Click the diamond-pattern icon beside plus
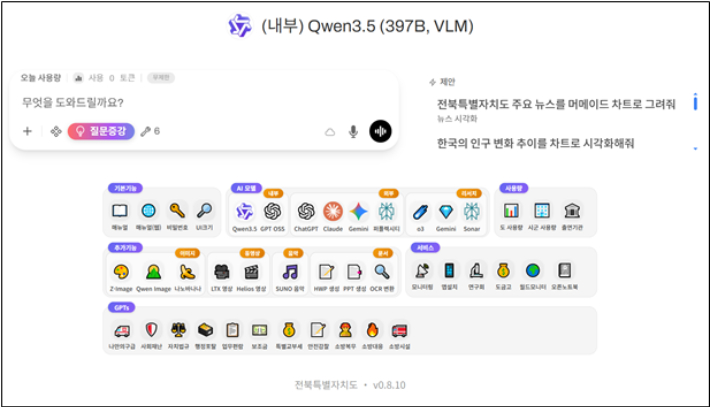This screenshot has width=710, height=407. tap(56, 131)
